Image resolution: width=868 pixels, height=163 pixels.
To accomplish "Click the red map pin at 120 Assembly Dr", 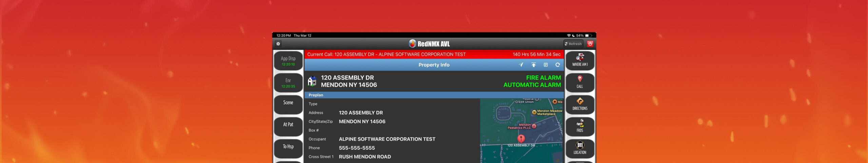I will [521, 138].
